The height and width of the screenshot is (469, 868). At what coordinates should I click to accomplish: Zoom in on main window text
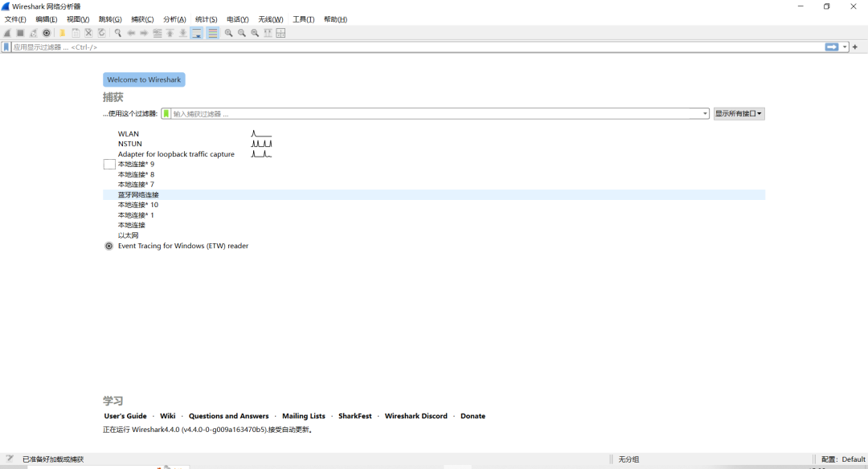pos(228,33)
